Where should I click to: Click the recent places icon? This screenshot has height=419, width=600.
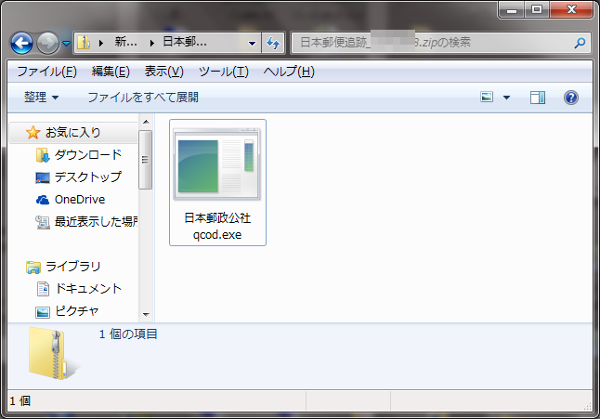click(x=42, y=222)
